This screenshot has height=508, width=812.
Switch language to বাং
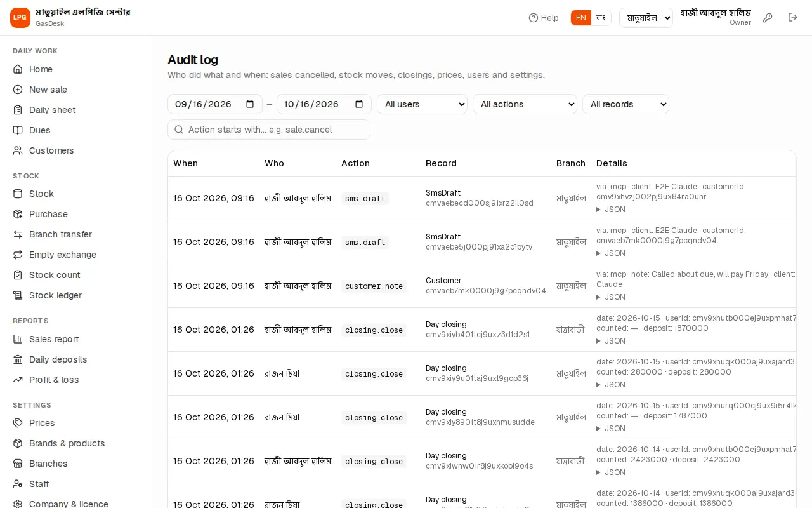click(x=601, y=18)
